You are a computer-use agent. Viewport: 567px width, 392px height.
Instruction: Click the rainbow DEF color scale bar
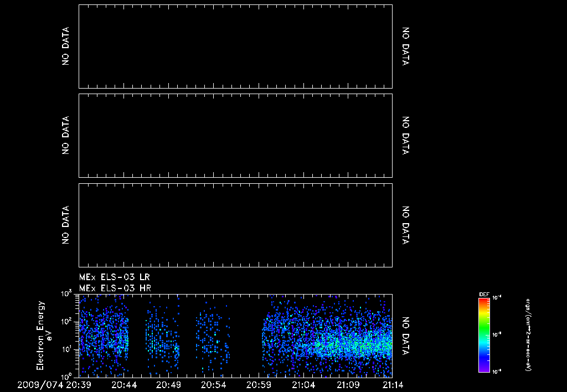pyautogui.click(x=484, y=335)
